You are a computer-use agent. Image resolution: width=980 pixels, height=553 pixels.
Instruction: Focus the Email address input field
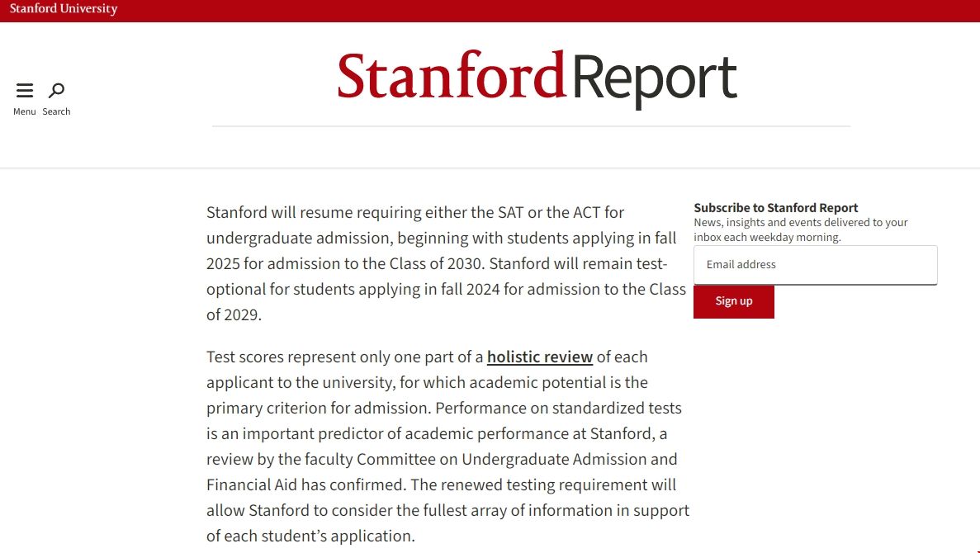click(815, 265)
